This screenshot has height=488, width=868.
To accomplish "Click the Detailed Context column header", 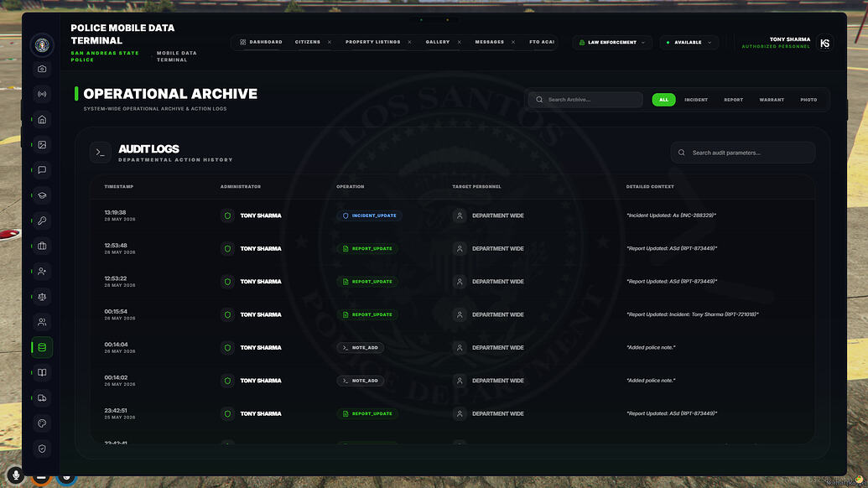I will (650, 187).
